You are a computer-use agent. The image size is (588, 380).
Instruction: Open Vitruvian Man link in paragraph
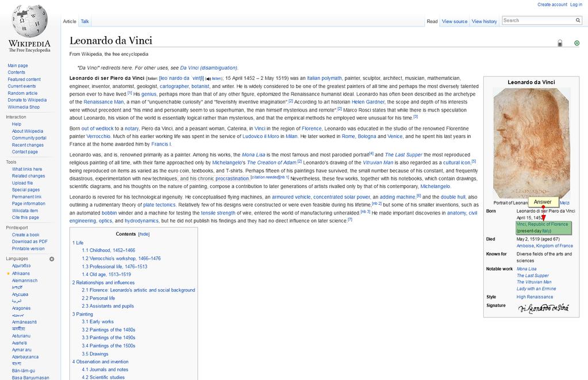(378, 163)
